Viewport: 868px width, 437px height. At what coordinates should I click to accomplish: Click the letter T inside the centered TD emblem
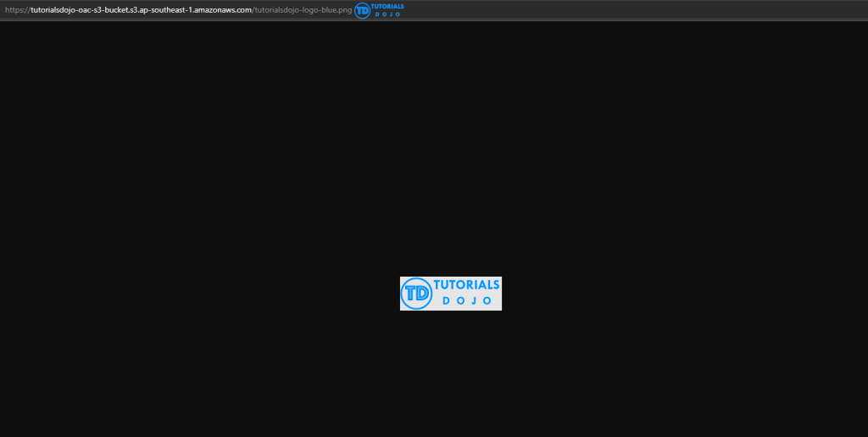click(x=411, y=294)
